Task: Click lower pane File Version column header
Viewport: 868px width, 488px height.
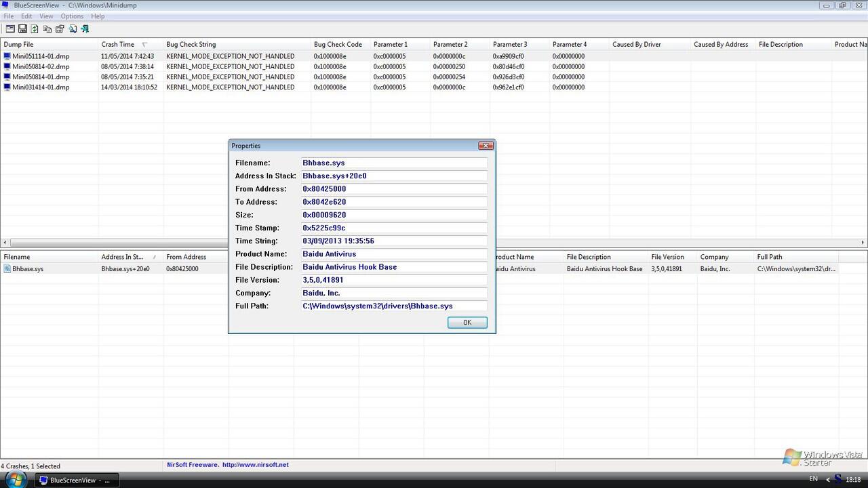Action: pos(673,257)
